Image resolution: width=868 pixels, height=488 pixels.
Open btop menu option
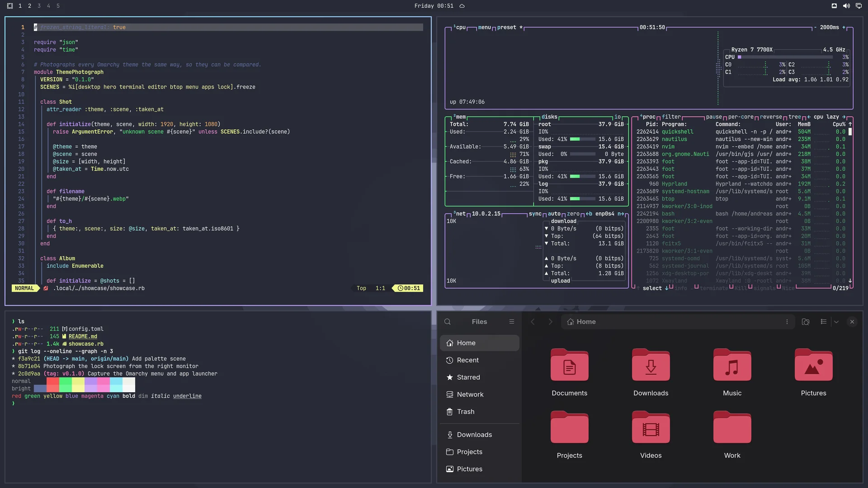click(484, 28)
